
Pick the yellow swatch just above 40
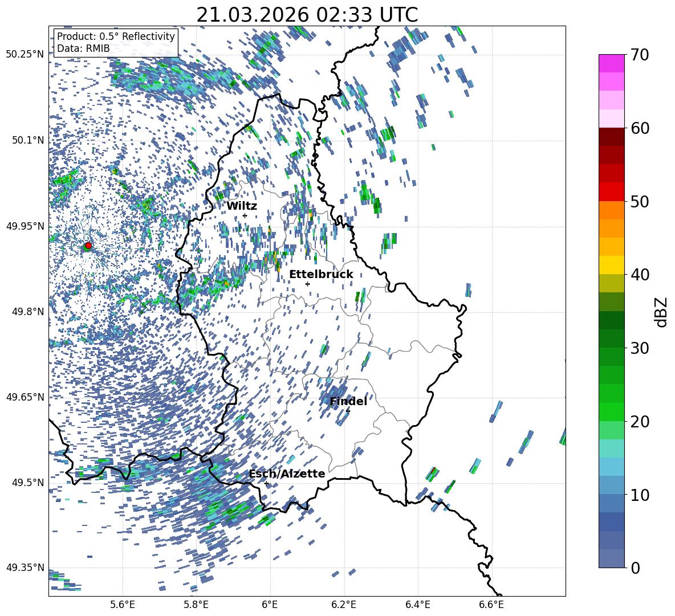[612, 265]
